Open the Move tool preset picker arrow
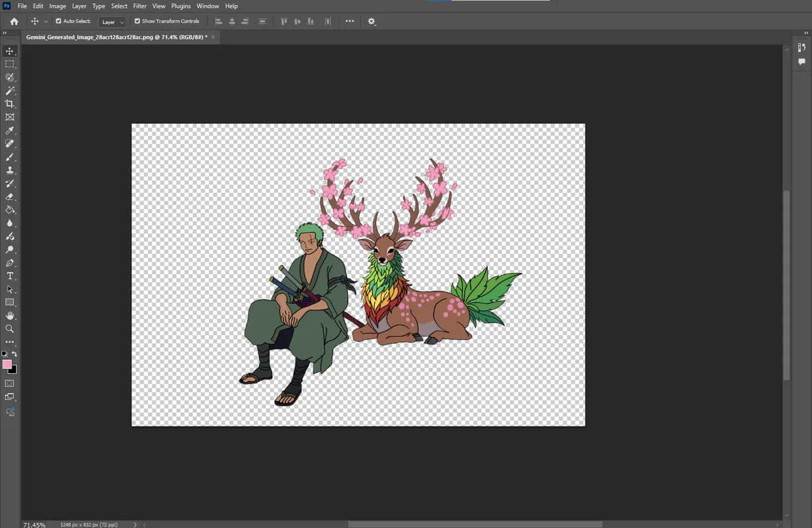812x528 pixels. click(46, 22)
